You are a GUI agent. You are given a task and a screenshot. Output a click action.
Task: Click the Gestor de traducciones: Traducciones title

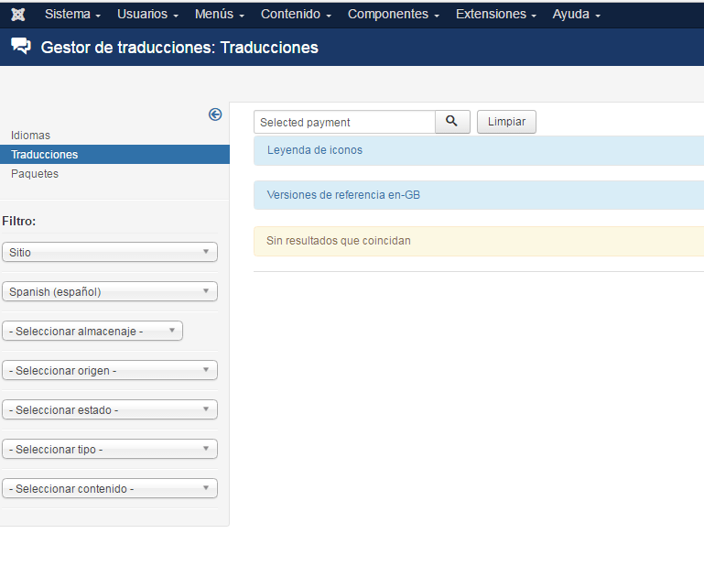click(x=179, y=47)
